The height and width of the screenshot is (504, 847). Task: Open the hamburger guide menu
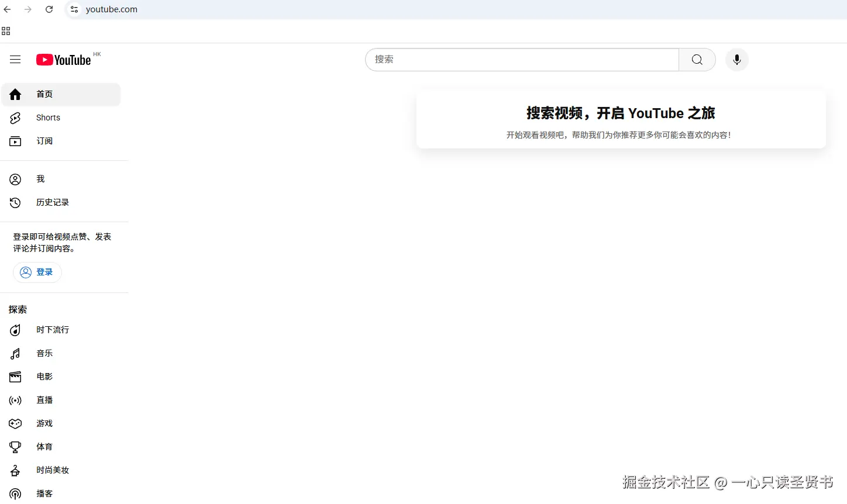[x=15, y=60]
